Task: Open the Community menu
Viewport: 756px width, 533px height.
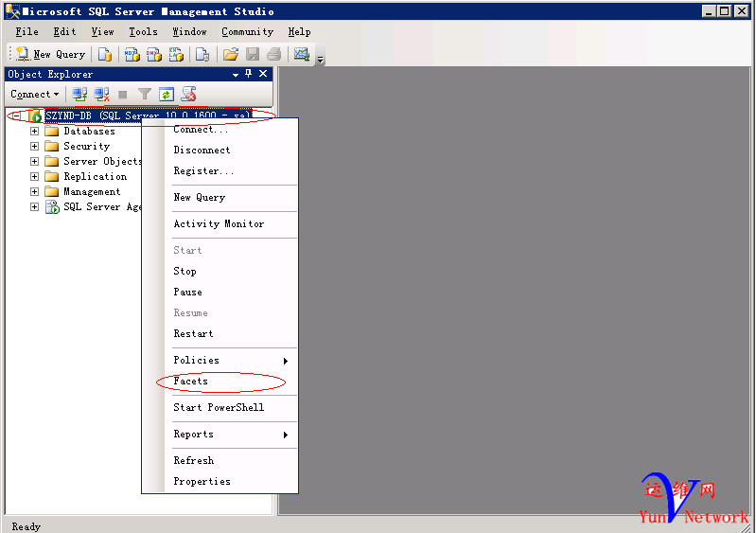Action: coord(247,32)
